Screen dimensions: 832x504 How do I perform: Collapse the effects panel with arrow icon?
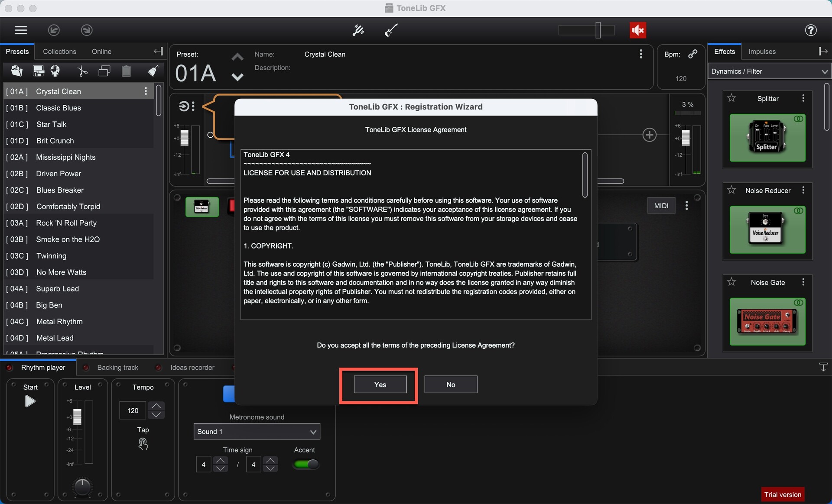(x=823, y=52)
